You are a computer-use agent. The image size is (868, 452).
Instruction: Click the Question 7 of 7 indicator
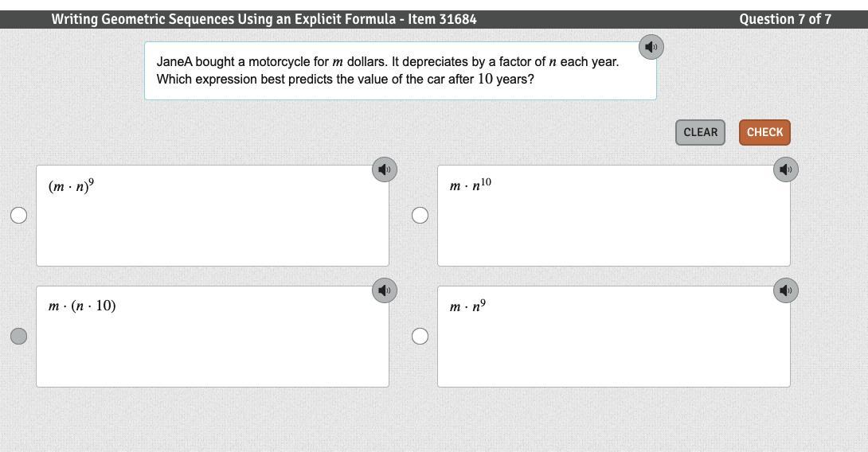click(785, 19)
